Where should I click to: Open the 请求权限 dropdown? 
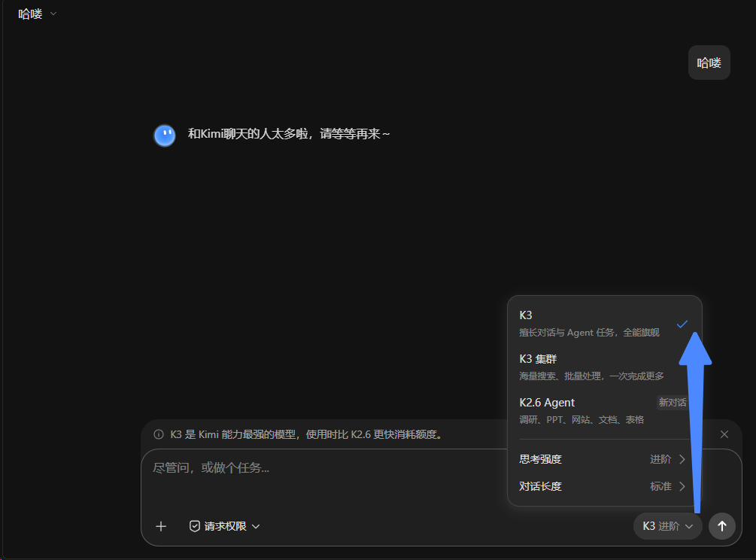click(x=225, y=526)
